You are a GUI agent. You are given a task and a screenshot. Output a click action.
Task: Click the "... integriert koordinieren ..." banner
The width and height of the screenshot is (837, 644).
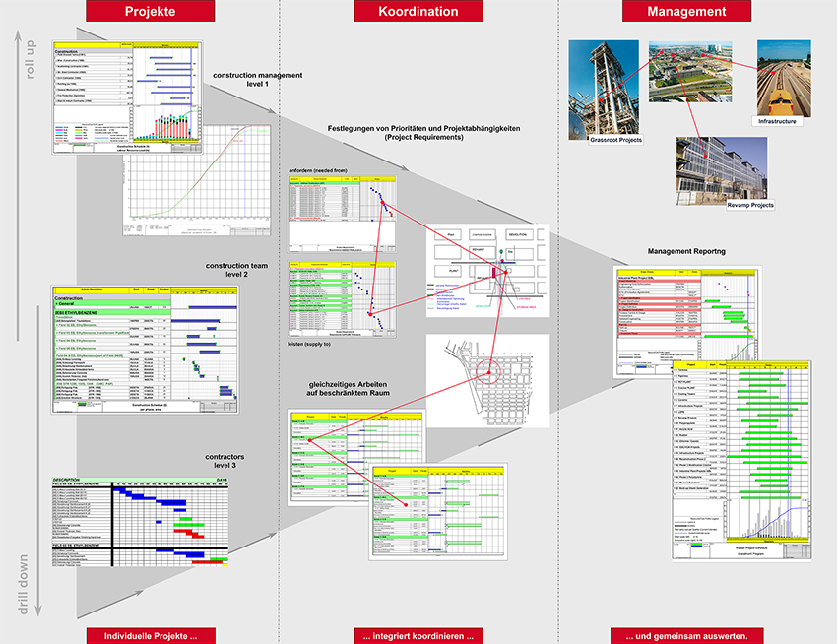tap(418, 635)
